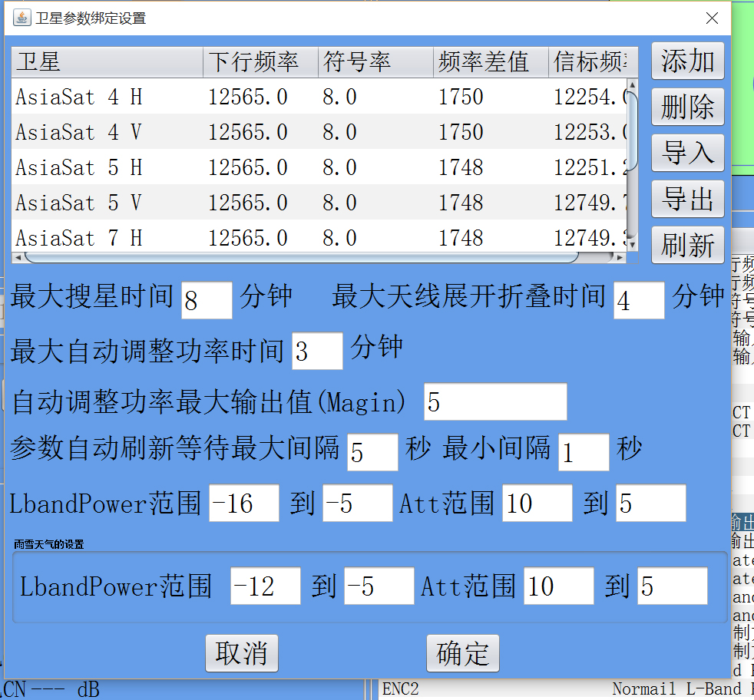Click the 12253 beacon value in AsiaSat 4 V row
This screenshot has width=754, height=700.
590,132
